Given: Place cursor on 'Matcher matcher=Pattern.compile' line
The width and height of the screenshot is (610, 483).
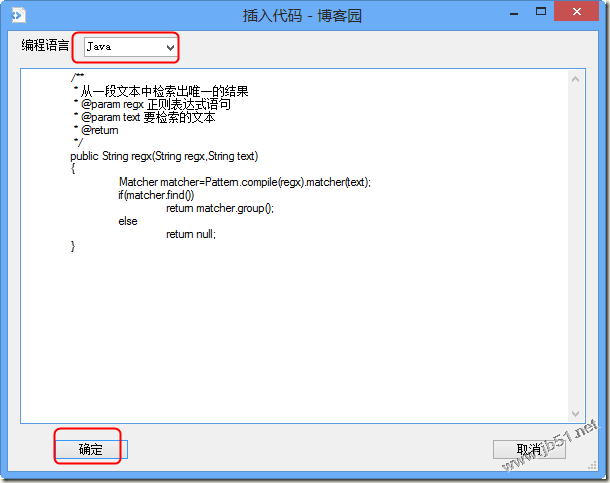Looking at the screenshot, I should point(245,182).
